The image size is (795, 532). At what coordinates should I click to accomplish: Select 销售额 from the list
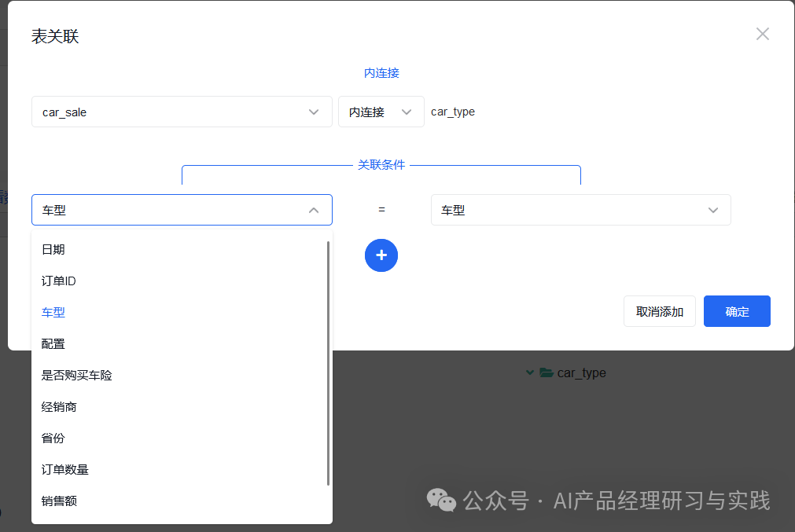pyautogui.click(x=59, y=501)
